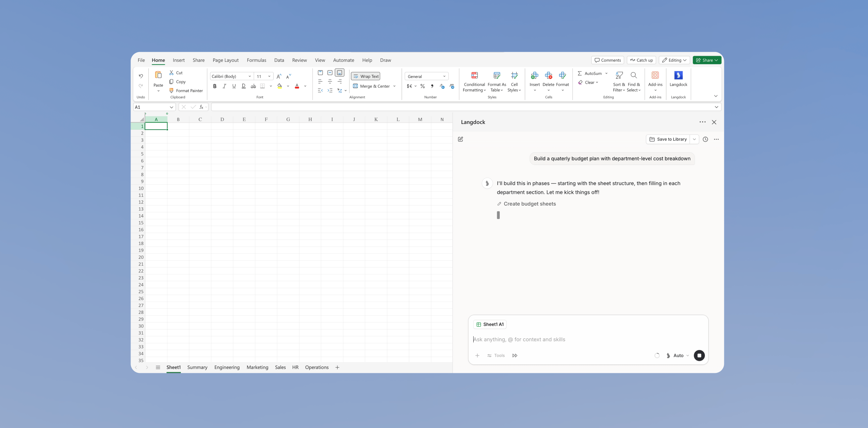Click the Comments button
868x428 pixels.
[608, 60]
